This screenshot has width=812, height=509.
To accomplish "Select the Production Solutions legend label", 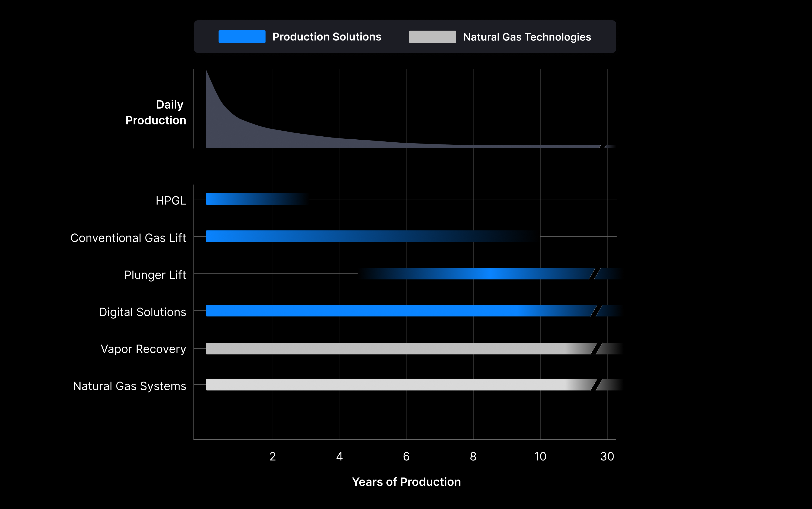I will tap(326, 37).
